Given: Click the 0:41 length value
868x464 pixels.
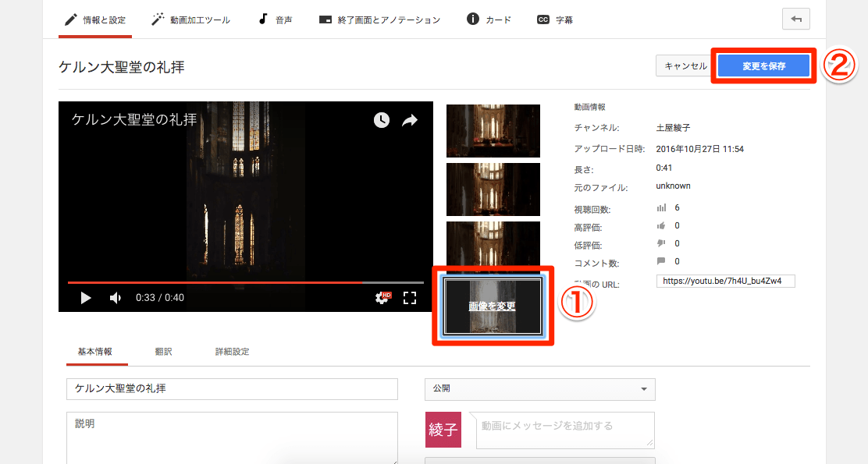Looking at the screenshot, I should 663,168.
